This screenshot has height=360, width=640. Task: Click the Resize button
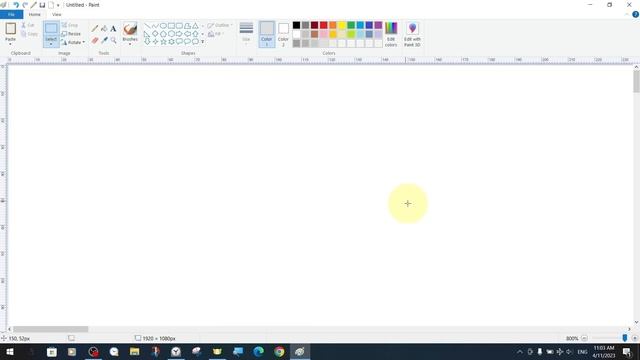click(x=71, y=33)
